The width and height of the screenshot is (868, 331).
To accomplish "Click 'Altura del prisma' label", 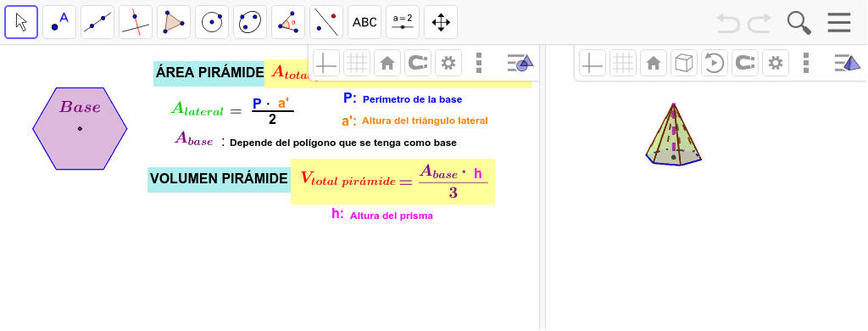I will point(392,216).
